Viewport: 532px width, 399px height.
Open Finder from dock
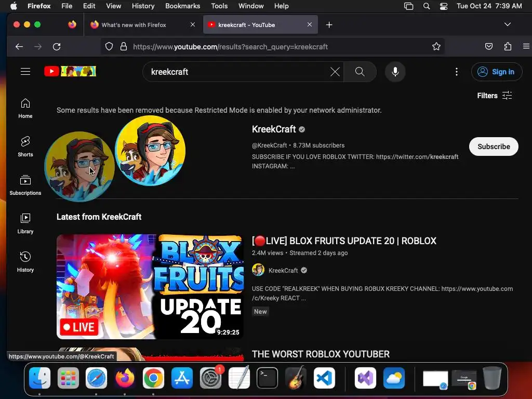(39, 378)
